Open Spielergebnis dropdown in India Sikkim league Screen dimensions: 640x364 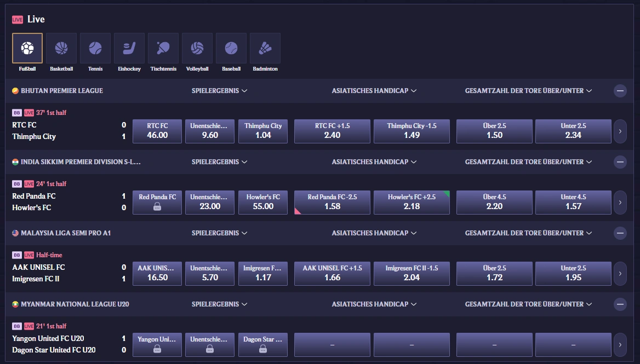[220, 162]
